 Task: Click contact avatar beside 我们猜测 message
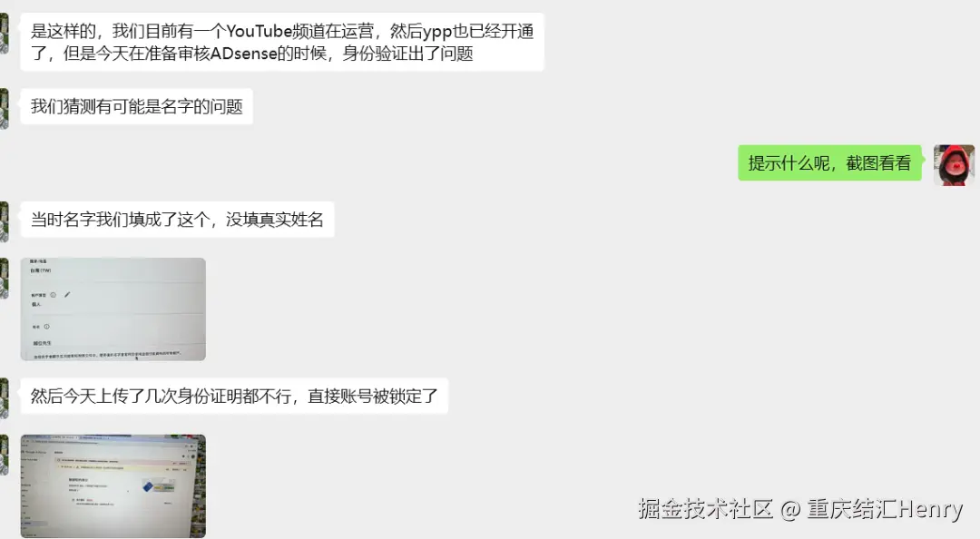pos(4,109)
